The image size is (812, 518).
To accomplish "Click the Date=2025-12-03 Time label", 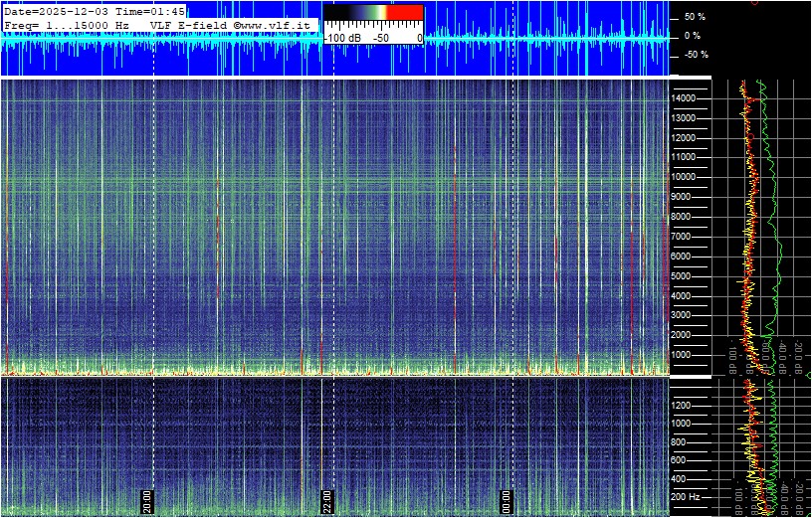I will pyautogui.click(x=95, y=10).
